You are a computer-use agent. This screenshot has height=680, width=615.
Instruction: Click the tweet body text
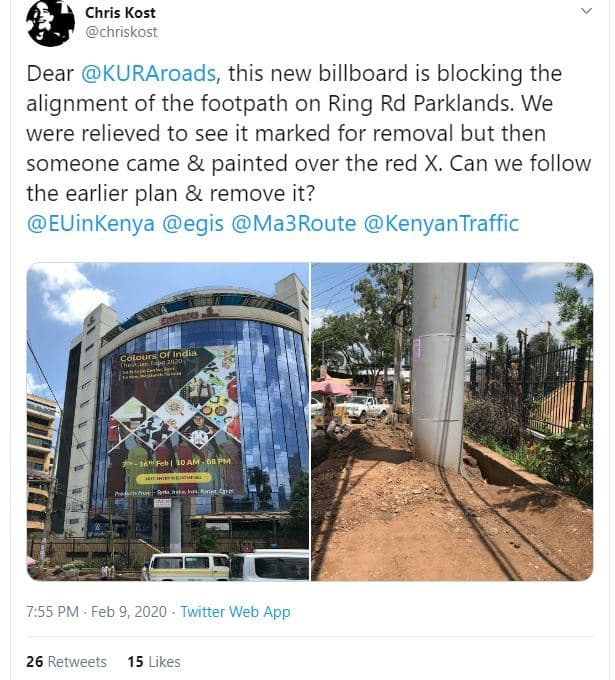(308, 134)
